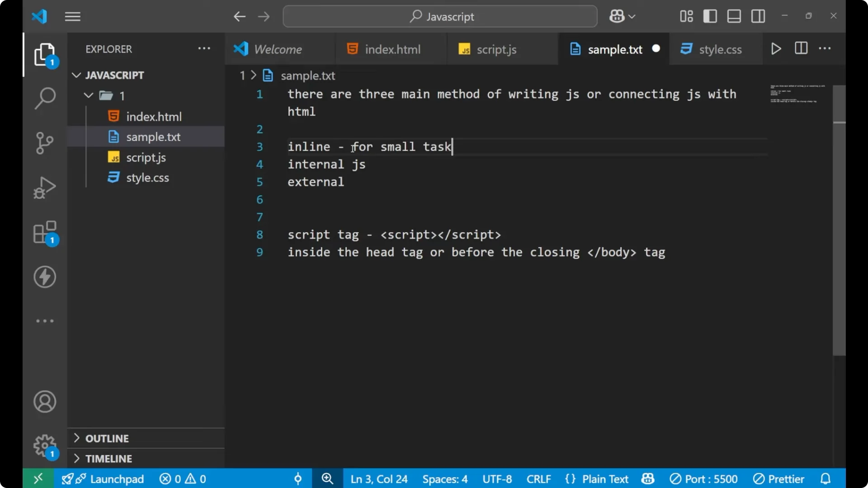The height and width of the screenshot is (488, 868).
Task: Switch to the index.html tab
Action: pyautogui.click(x=392, y=49)
